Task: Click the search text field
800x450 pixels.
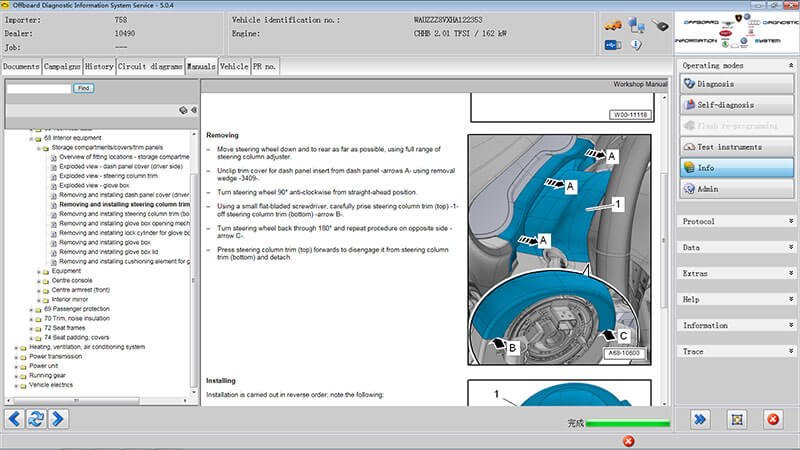Action: tap(39, 88)
